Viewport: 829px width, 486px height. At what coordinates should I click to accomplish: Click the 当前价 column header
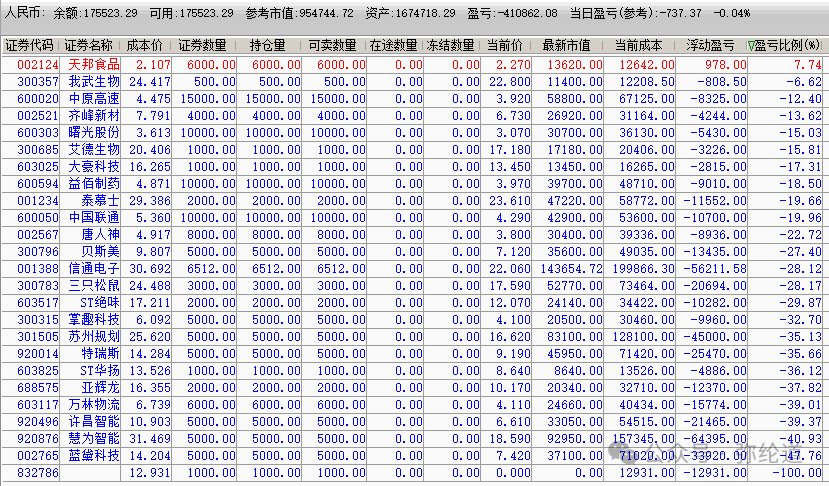pos(505,45)
